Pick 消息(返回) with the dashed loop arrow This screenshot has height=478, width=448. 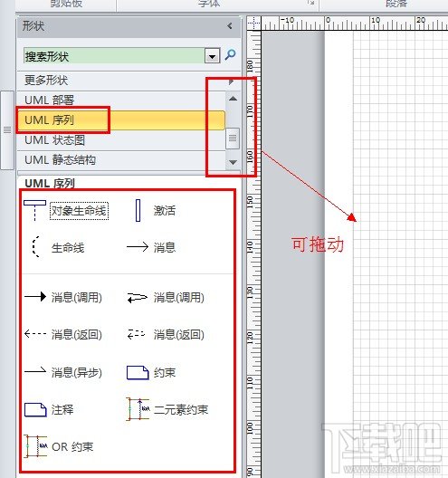point(137,334)
